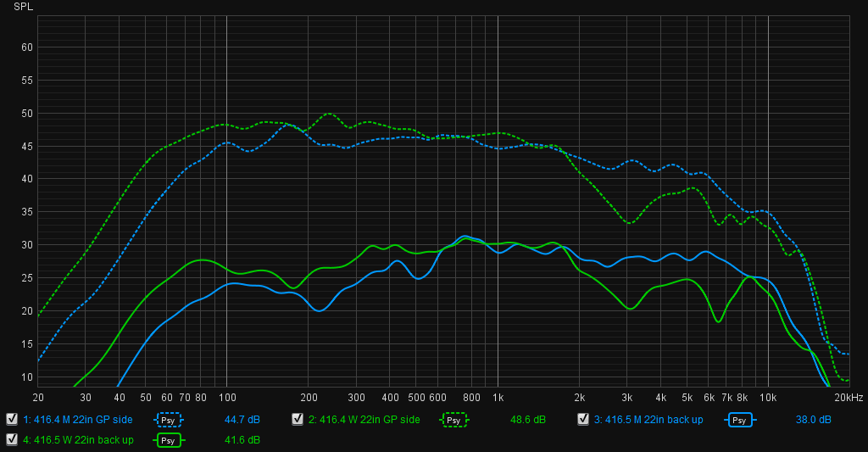Viewport: 868px width, 452px height.
Task: Click the 10k frequency axis label
Action: click(768, 398)
